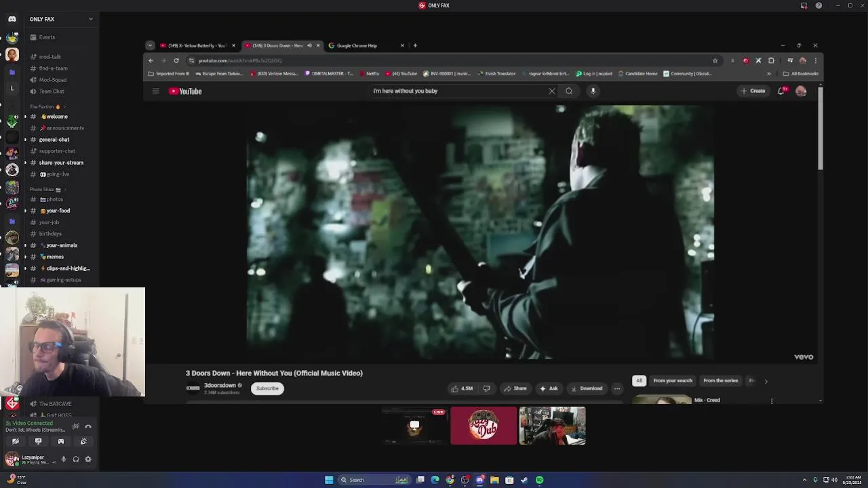Start voice search with the microphone

(593, 91)
